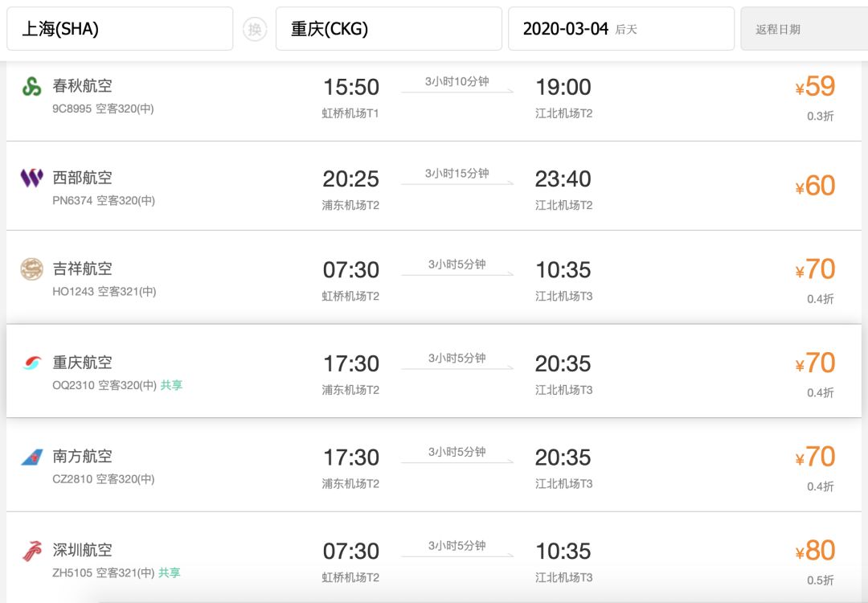The image size is (868, 603).
Task: Click the swap cities 换 icon
Action: (255, 29)
